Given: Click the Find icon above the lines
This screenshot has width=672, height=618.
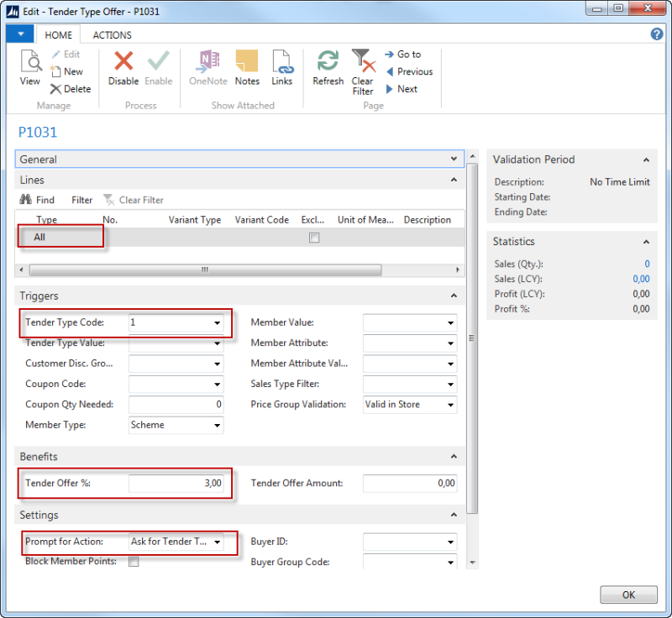Looking at the screenshot, I should click(38, 200).
